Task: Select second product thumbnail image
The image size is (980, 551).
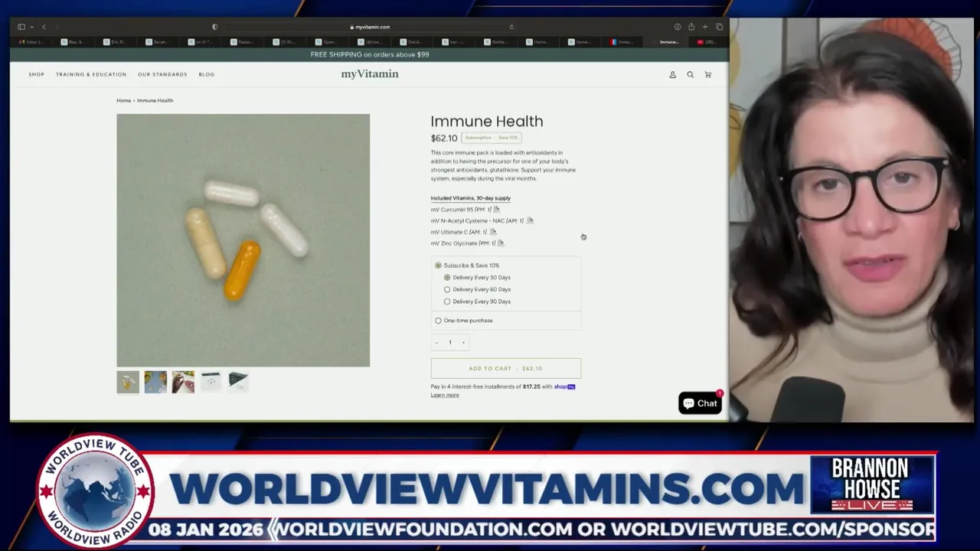Action: tap(155, 382)
